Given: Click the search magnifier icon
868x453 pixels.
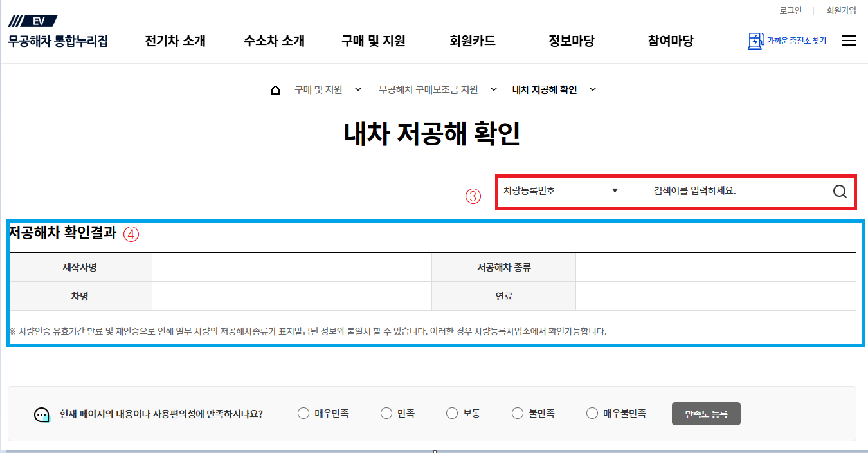Looking at the screenshot, I should click(839, 190).
